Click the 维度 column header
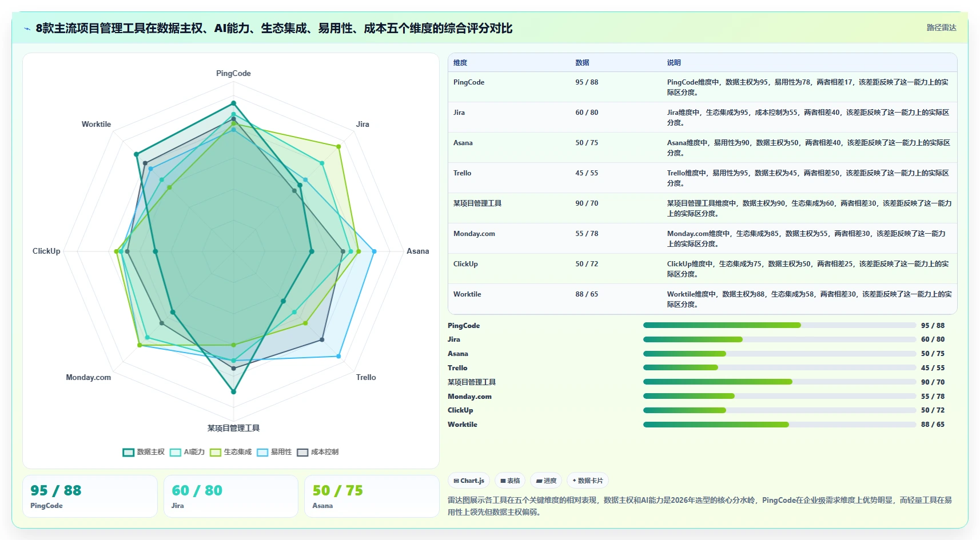This screenshot has width=980, height=540. 460,63
